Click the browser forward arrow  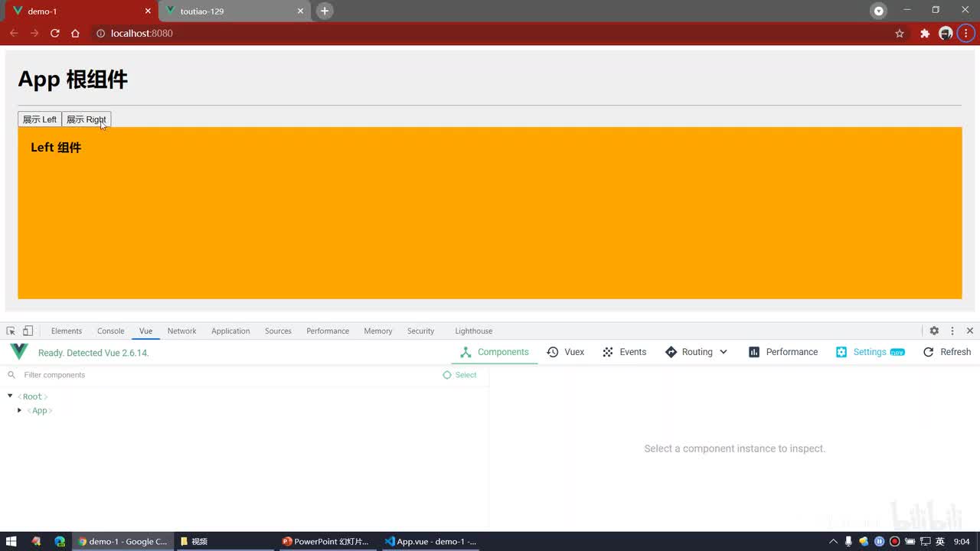[34, 33]
